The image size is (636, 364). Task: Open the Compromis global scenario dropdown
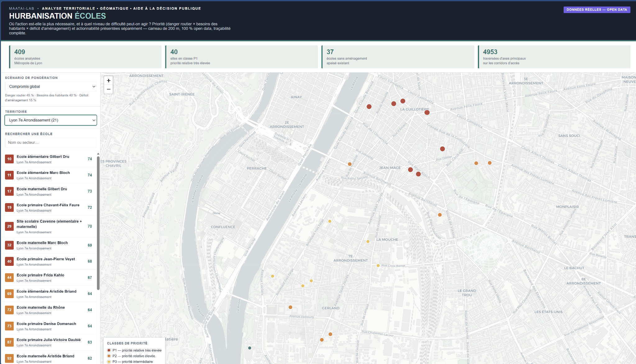(51, 87)
